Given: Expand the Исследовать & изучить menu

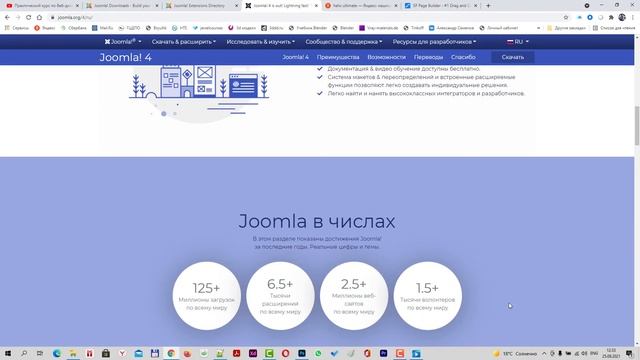Looking at the screenshot, I should tap(260, 42).
